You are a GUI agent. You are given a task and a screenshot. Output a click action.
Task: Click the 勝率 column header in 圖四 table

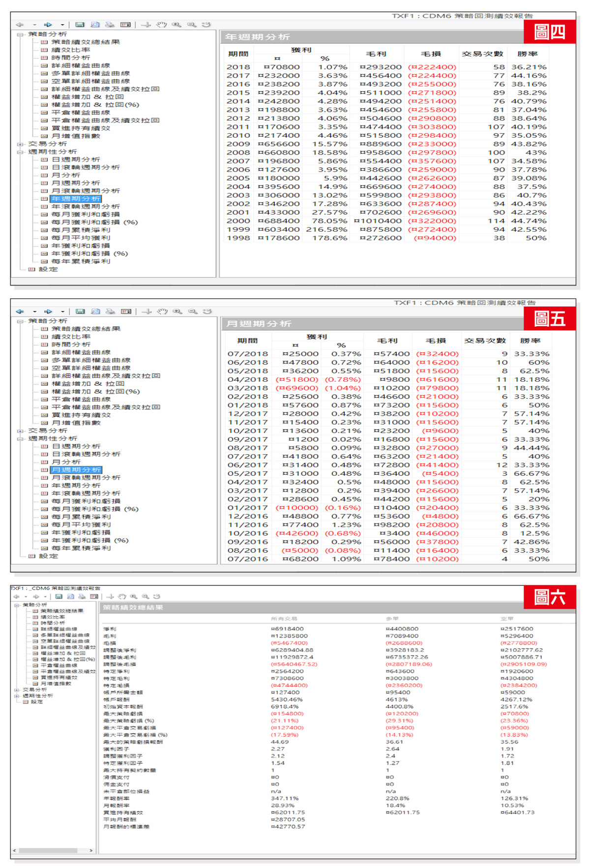click(527, 54)
